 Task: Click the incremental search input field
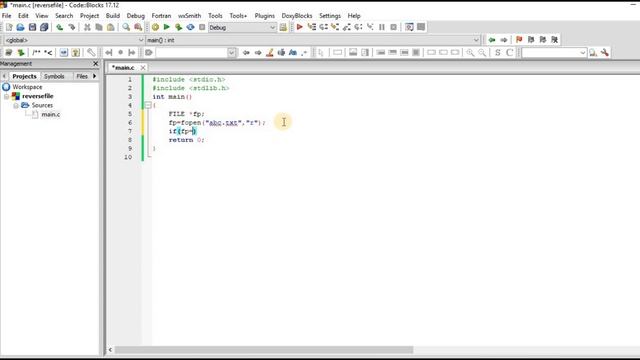(x=191, y=52)
